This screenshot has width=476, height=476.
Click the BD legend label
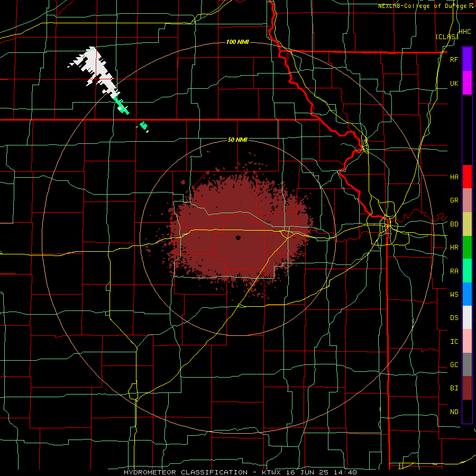click(x=454, y=224)
